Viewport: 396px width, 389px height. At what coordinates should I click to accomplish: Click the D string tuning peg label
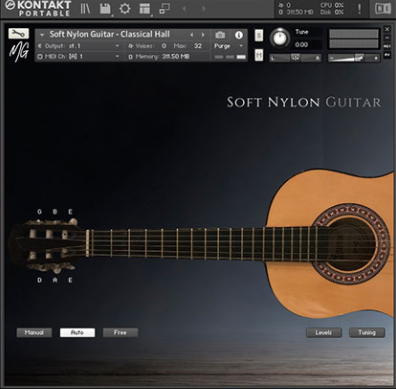(x=40, y=280)
